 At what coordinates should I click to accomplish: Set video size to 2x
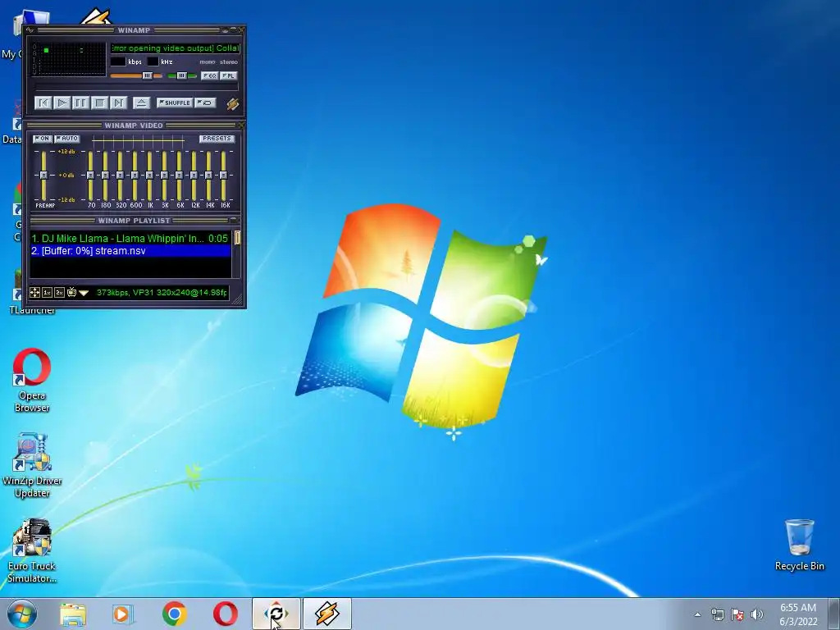coord(59,293)
